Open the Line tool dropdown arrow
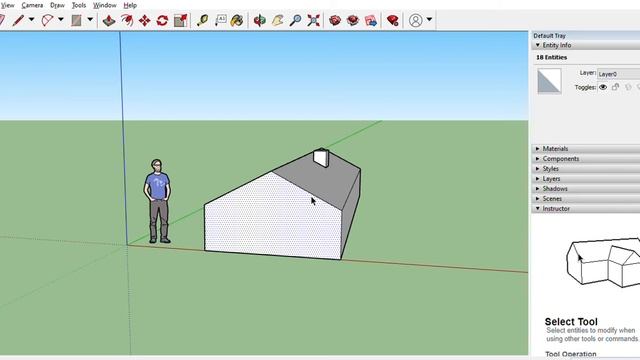 click(x=31, y=20)
